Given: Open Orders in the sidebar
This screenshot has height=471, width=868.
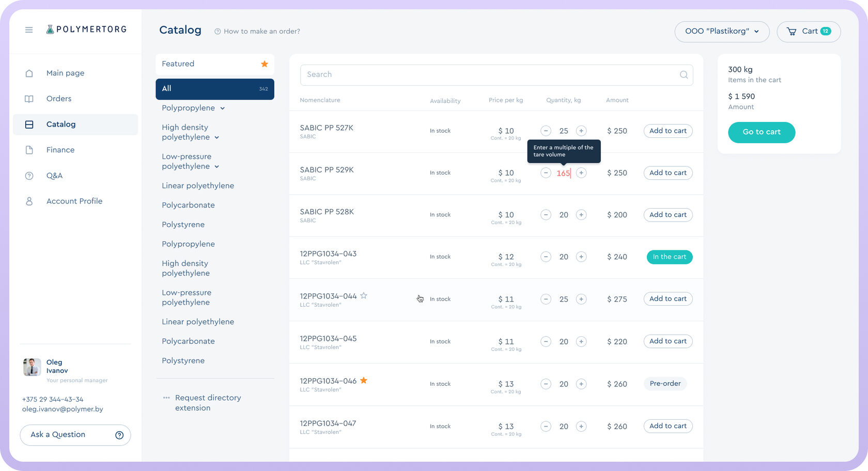Looking at the screenshot, I should (x=59, y=99).
